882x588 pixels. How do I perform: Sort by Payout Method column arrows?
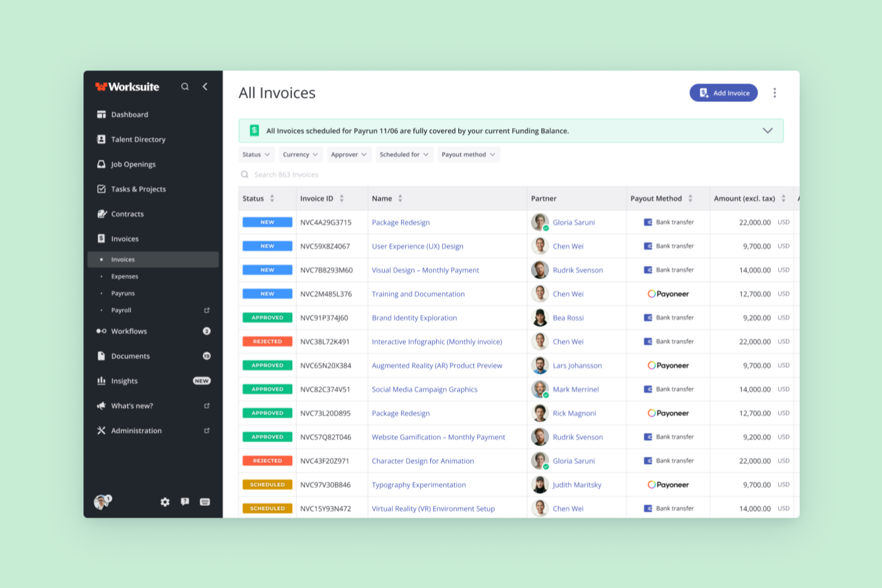click(690, 198)
